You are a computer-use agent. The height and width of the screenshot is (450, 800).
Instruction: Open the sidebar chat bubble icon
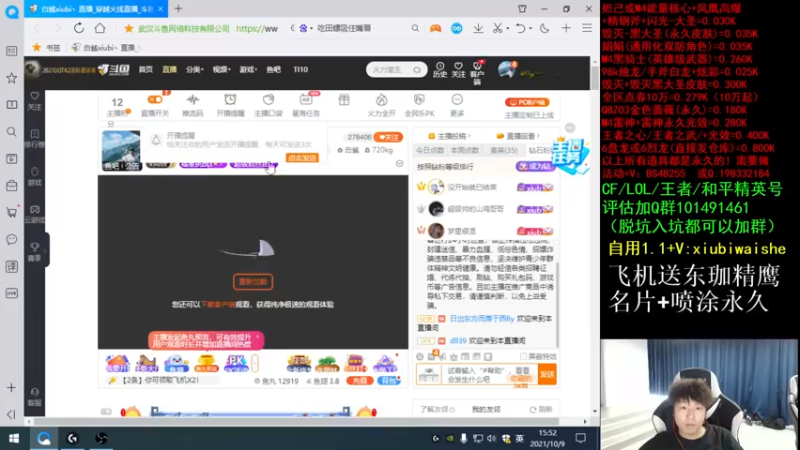pyautogui.click(x=11, y=239)
